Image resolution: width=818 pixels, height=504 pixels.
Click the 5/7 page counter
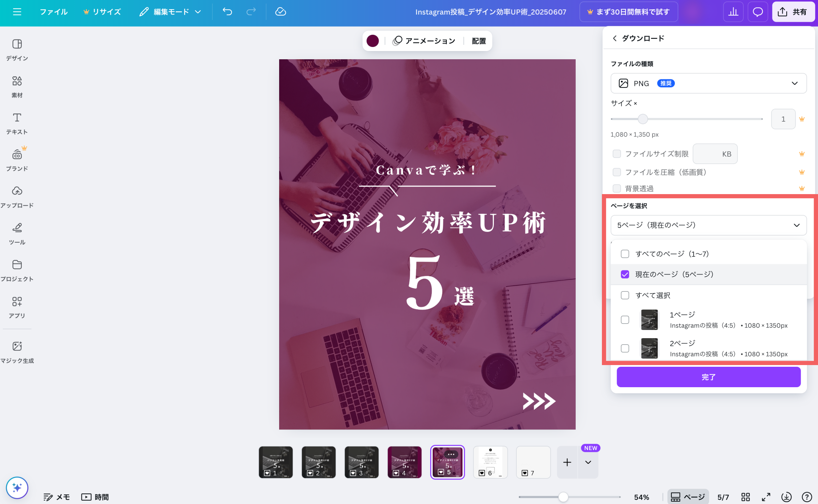click(723, 497)
